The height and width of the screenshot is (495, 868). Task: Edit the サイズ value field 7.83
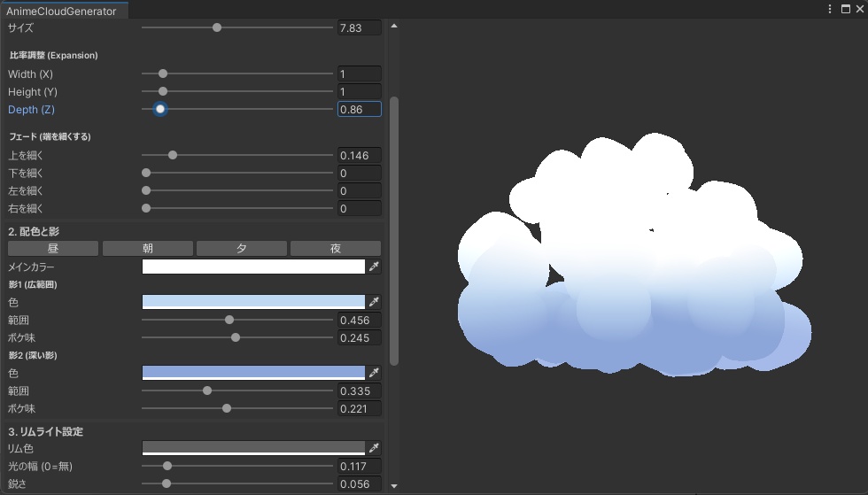click(x=360, y=27)
